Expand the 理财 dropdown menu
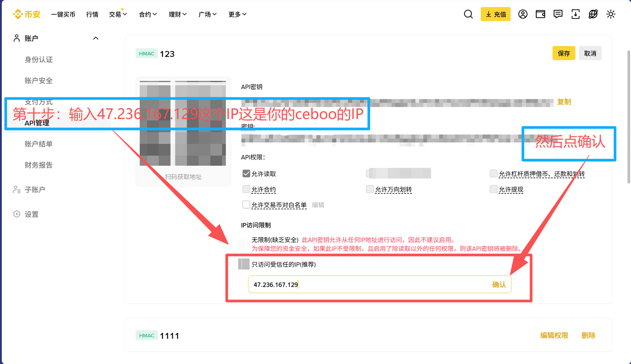This screenshot has width=631, height=364. coord(178,14)
